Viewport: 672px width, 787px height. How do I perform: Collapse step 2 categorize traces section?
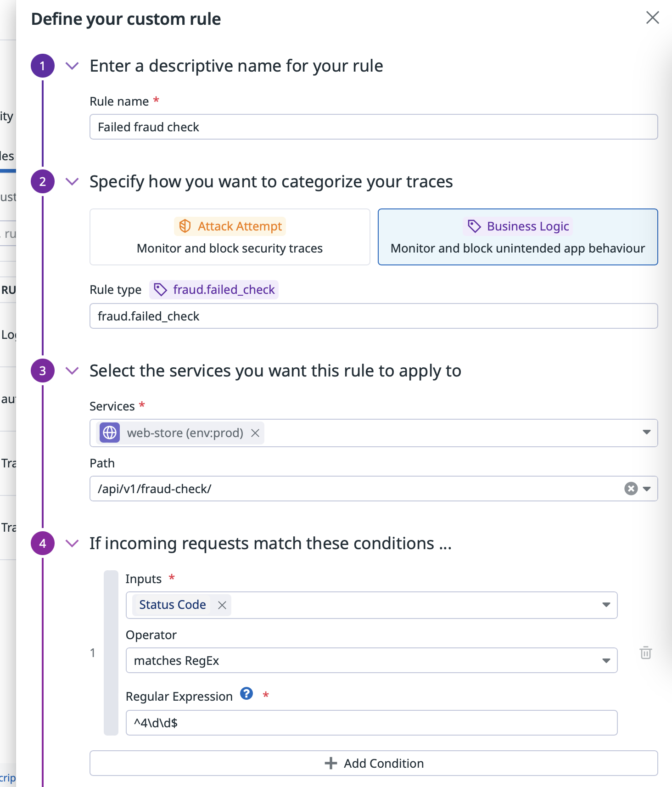click(72, 182)
